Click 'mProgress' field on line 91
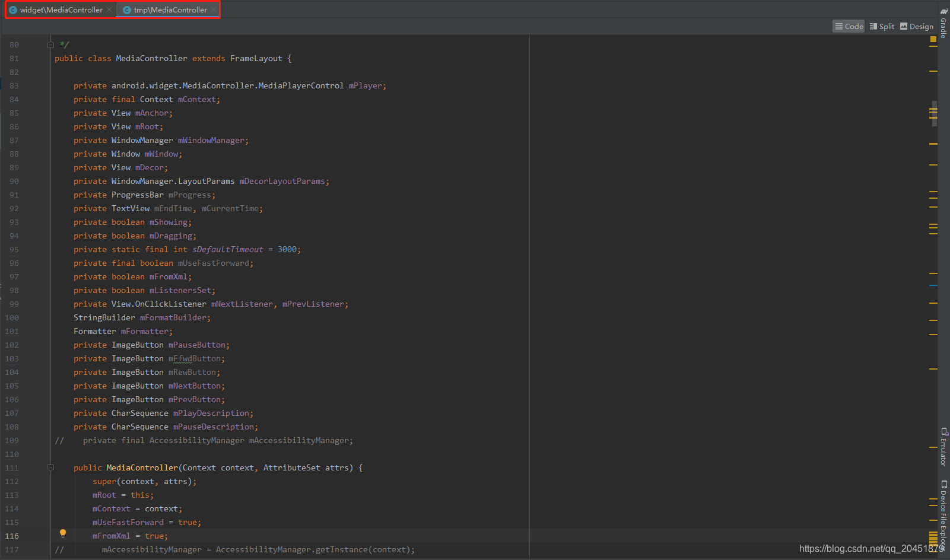This screenshot has height=560, width=950. (x=189, y=195)
